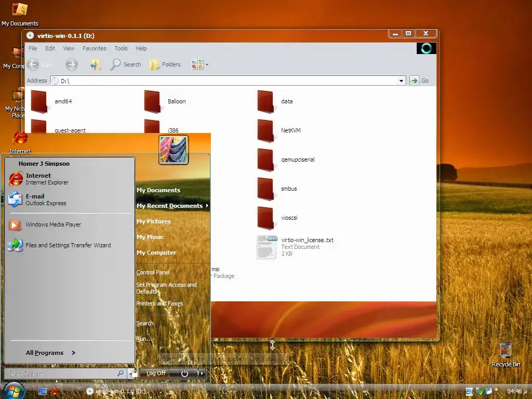532x399 pixels.
Task: Open Control Panel from the Start menu
Action: click(153, 272)
